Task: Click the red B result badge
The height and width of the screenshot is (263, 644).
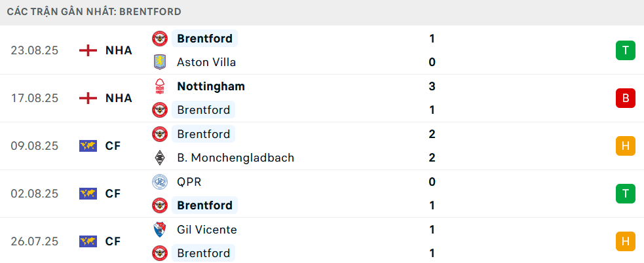Action: 626,98
